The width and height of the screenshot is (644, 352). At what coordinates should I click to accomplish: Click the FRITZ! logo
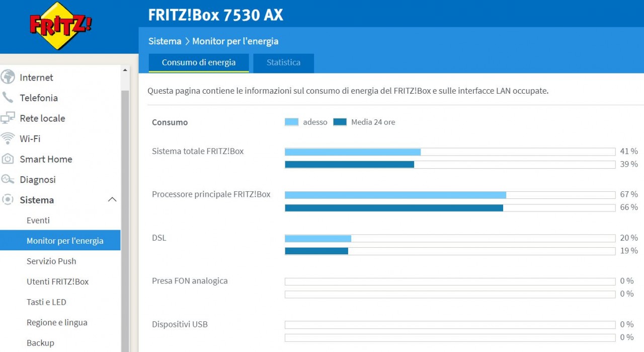click(x=60, y=26)
